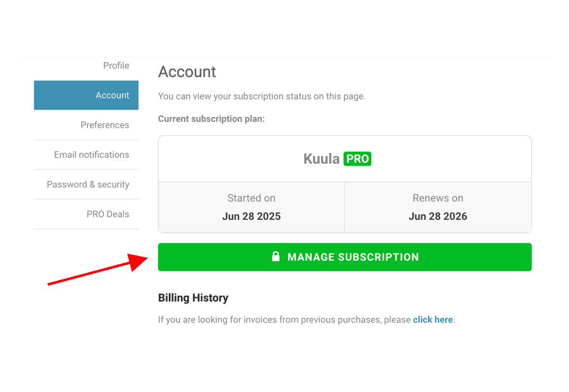Screen dimensions: 569x392
Task: Click the red arrow annotation
Action: click(x=98, y=269)
